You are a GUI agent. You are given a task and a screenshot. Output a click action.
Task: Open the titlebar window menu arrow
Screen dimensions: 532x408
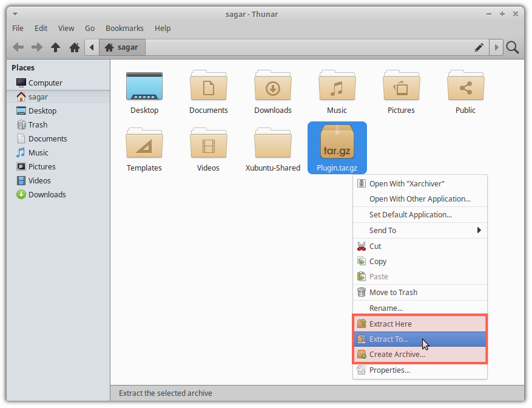(x=14, y=13)
